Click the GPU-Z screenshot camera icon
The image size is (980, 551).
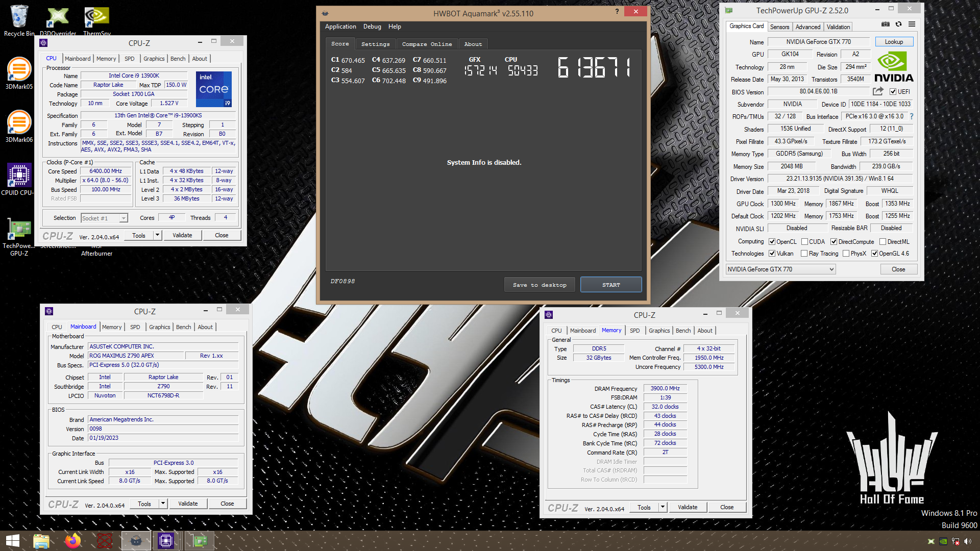[886, 24]
